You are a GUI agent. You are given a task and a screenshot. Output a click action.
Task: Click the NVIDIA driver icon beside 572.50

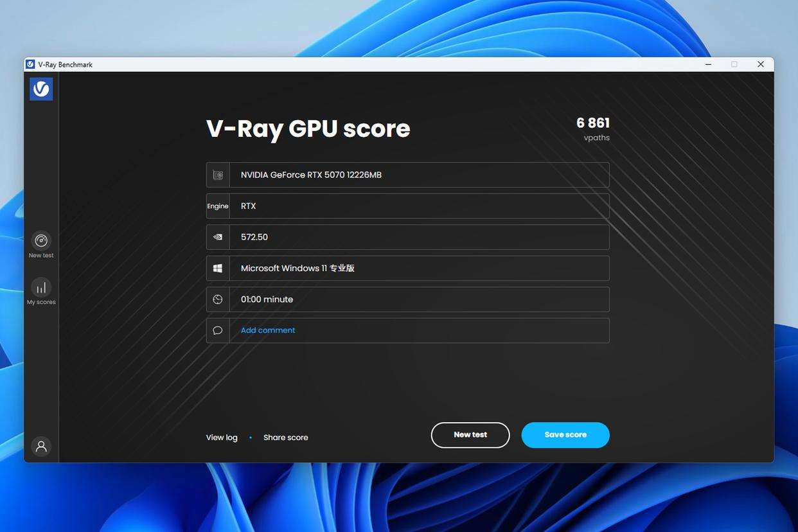218,237
